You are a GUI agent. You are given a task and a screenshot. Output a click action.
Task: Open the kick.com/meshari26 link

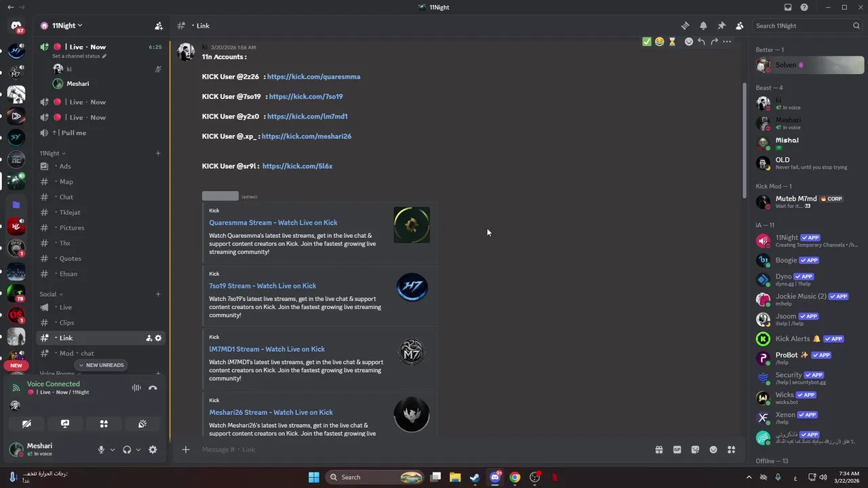(307, 136)
